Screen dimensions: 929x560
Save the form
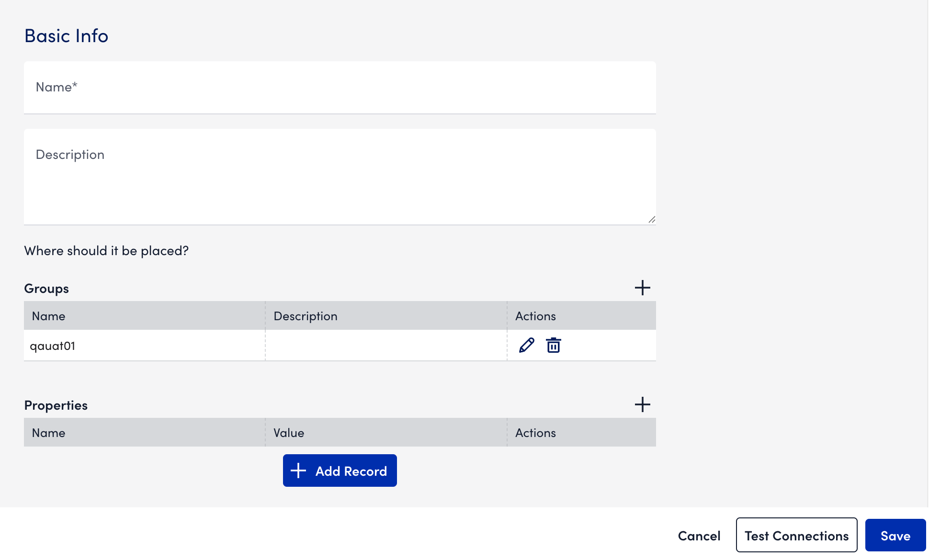[895, 535]
